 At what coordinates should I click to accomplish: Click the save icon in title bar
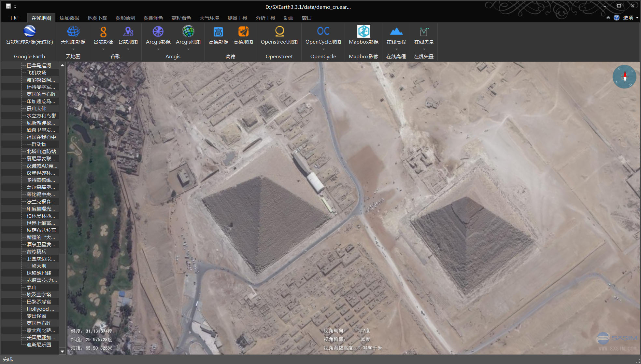click(x=8, y=6)
